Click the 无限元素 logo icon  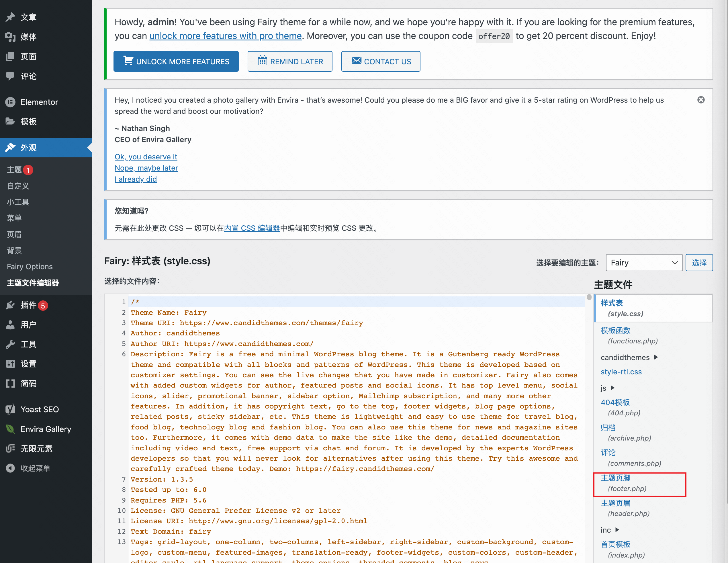[10, 449]
